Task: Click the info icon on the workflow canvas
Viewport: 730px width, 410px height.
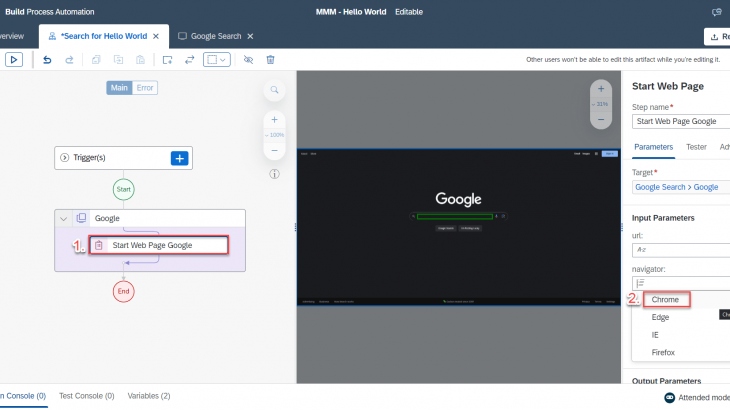Action: [x=274, y=174]
